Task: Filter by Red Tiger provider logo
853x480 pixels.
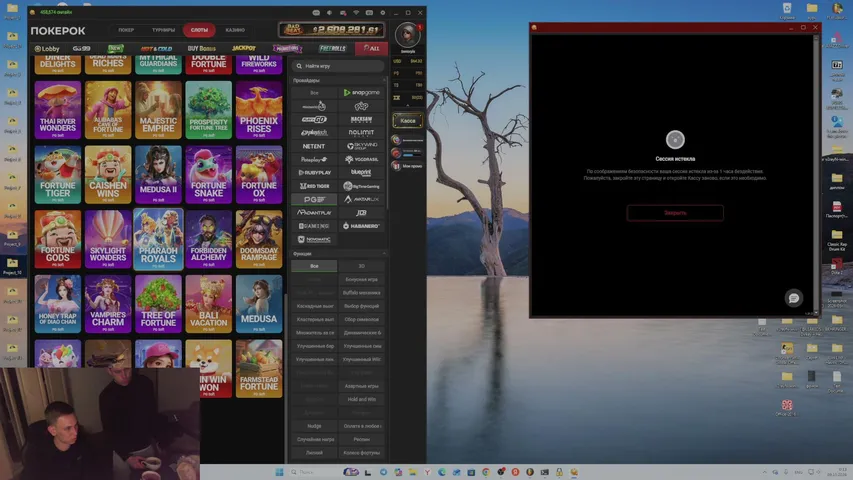Action: point(314,186)
